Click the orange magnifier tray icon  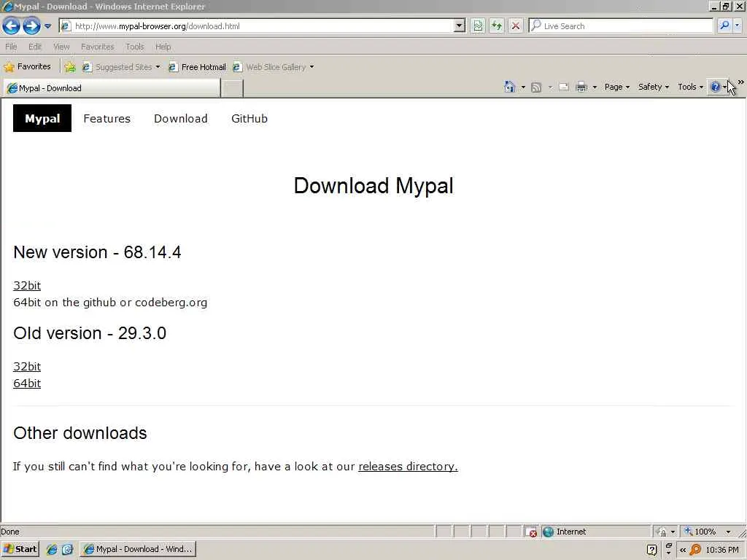[x=695, y=550]
